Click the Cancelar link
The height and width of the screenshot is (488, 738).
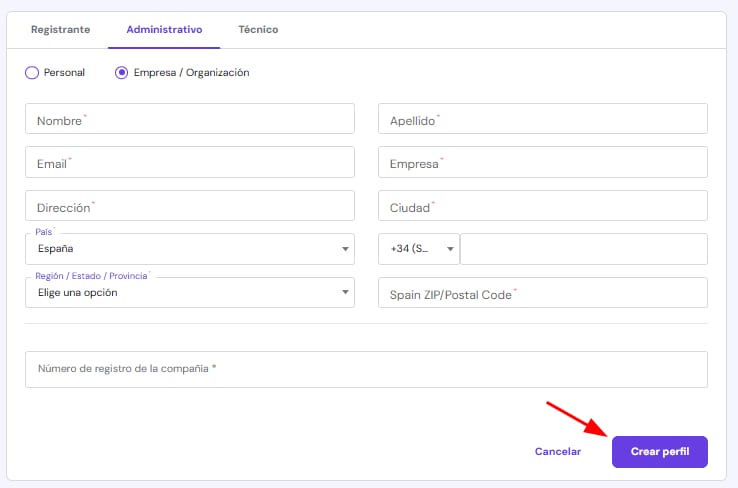click(557, 452)
